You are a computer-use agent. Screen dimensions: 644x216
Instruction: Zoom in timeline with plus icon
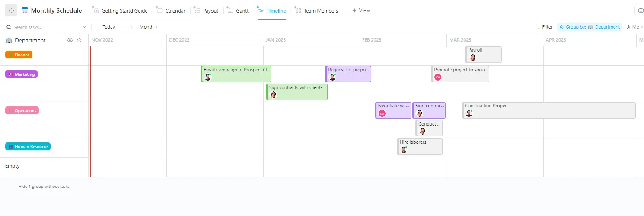pos(131,27)
